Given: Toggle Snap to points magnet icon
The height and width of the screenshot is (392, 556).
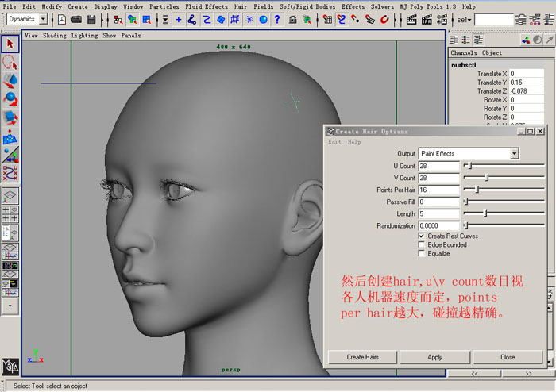Looking at the screenshot, I should 355,20.
